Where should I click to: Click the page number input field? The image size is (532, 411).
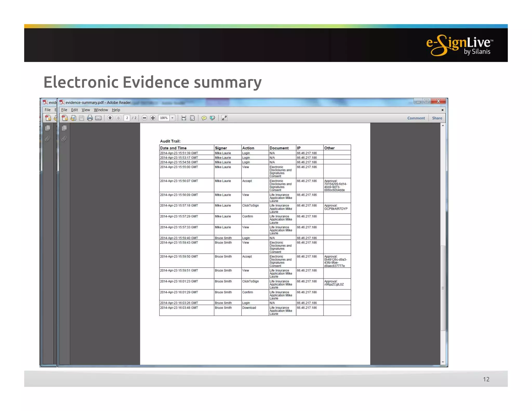(127, 118)
